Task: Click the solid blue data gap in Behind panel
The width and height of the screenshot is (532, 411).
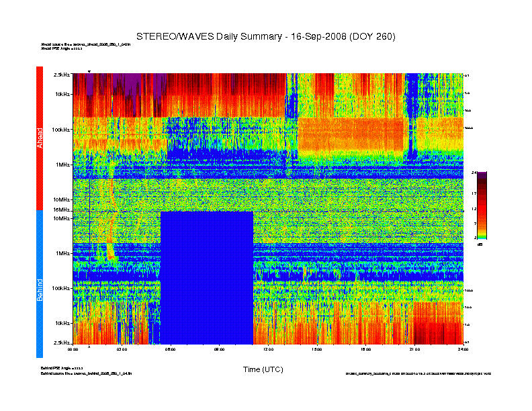Action: pos(207,278)
